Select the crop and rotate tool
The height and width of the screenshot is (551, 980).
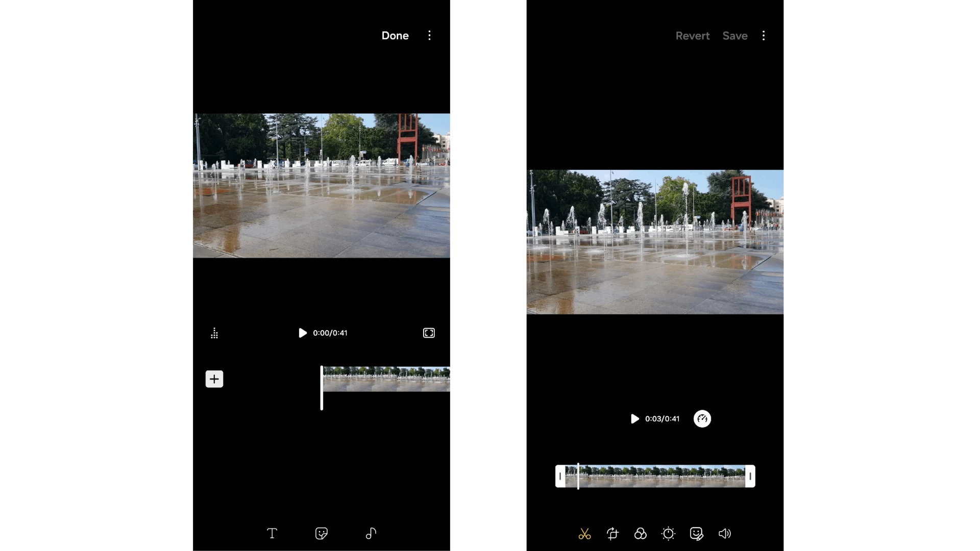(612, 534)
